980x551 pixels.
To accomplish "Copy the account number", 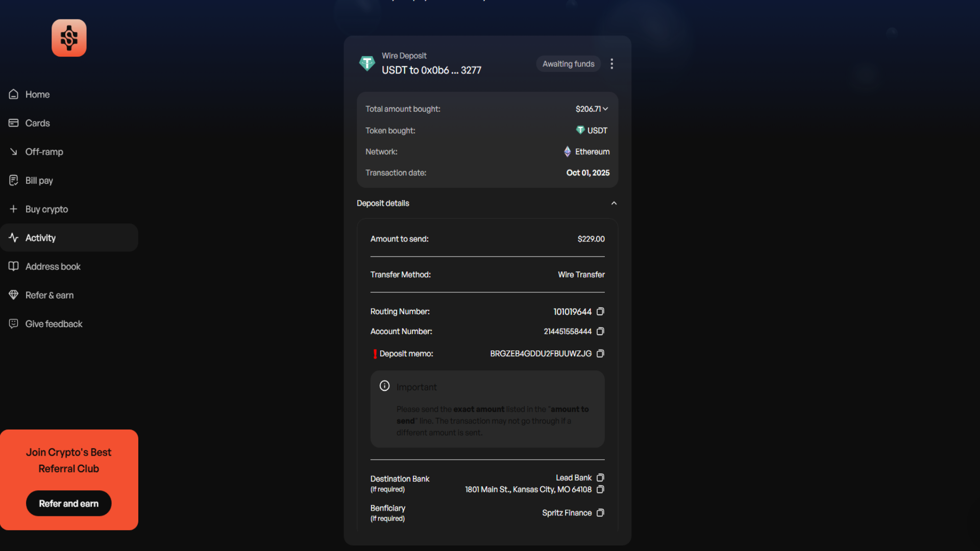I will 600,331.
